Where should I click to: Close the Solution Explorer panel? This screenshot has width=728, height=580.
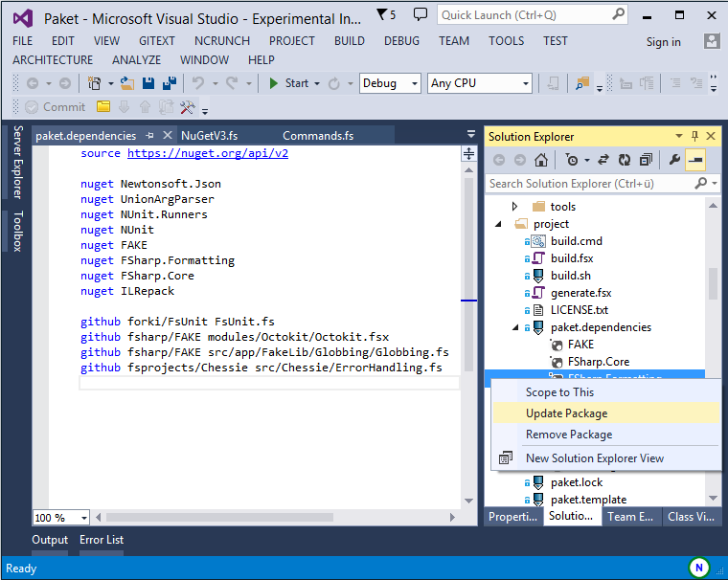[711, 136]
